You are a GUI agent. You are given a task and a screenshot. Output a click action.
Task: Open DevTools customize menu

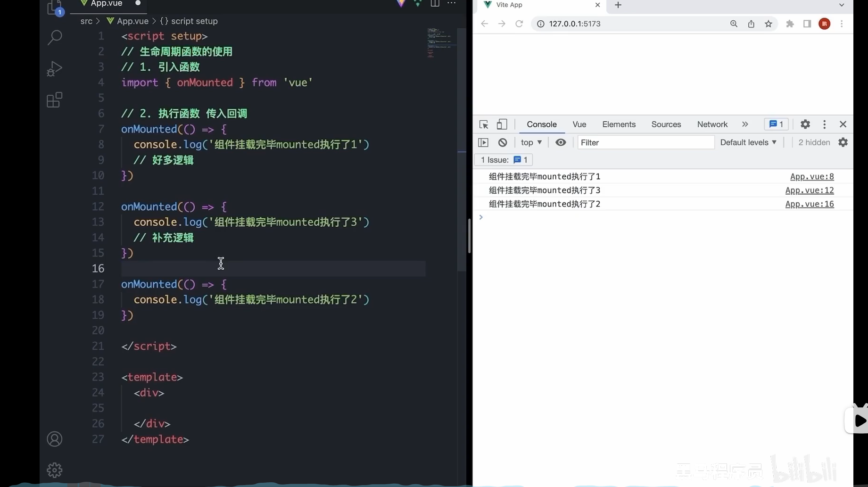pos(824,124)
